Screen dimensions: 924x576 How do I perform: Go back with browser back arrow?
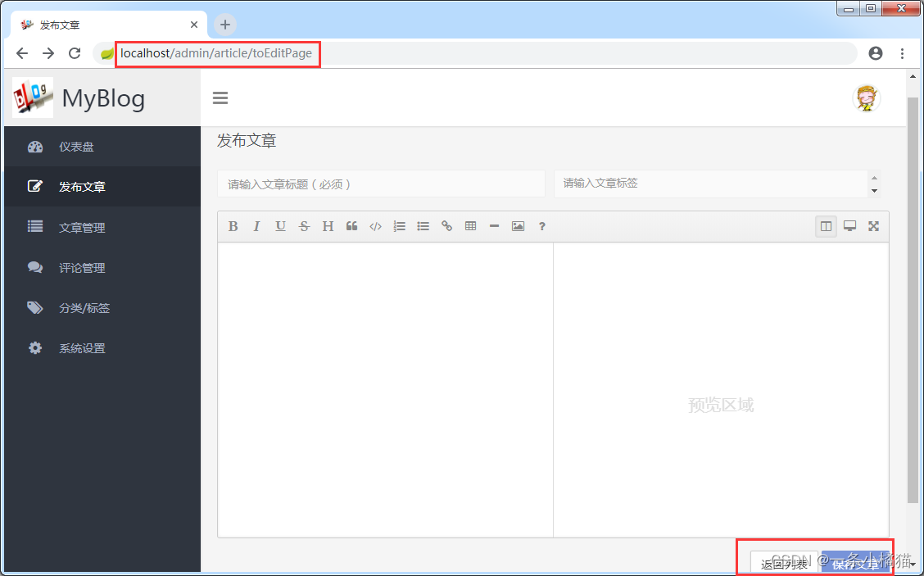[x=22, y=53]
